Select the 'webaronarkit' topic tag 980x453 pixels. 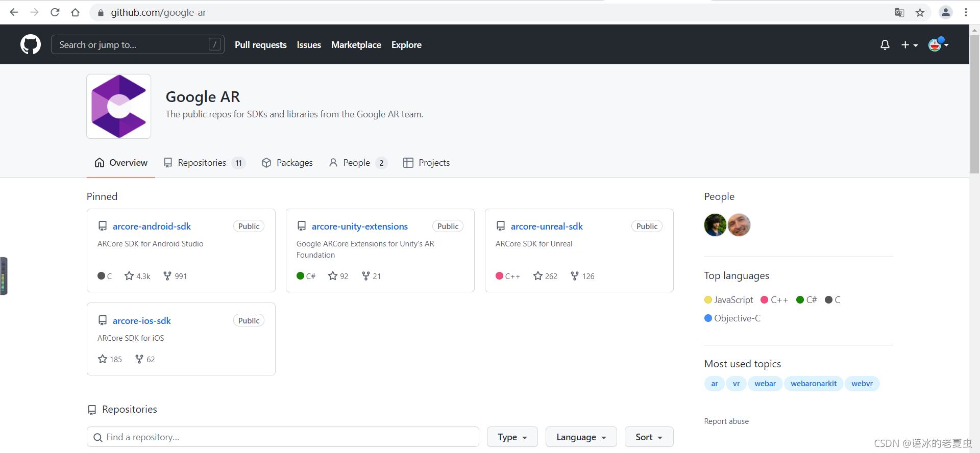[x=814, y=384]
